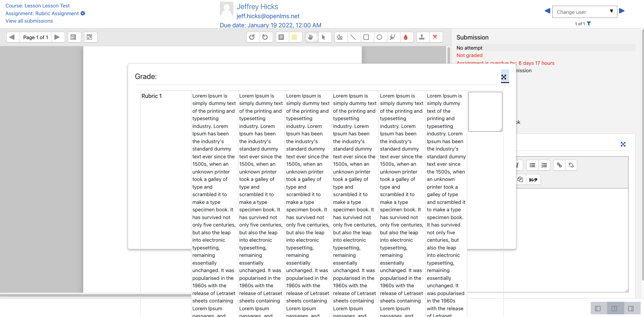Insert link in feedback editor
This screenshot has width=644, height=317.
point(559,165)
